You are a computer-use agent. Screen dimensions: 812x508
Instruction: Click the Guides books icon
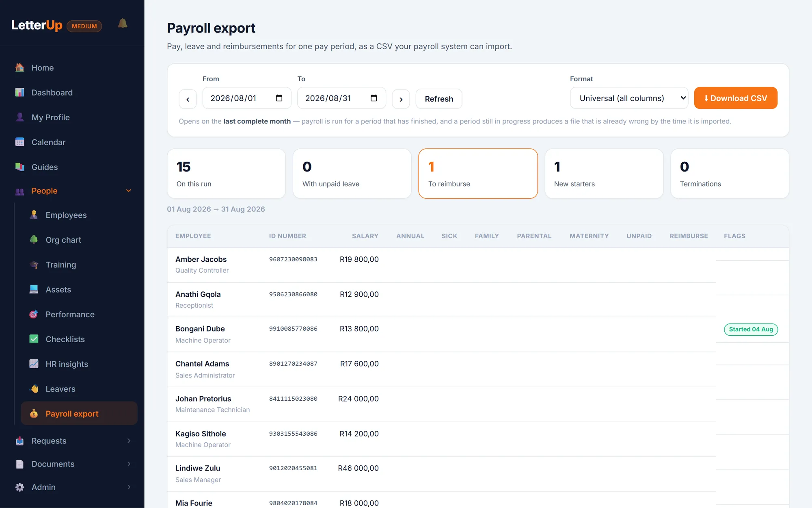click(19, 167)
